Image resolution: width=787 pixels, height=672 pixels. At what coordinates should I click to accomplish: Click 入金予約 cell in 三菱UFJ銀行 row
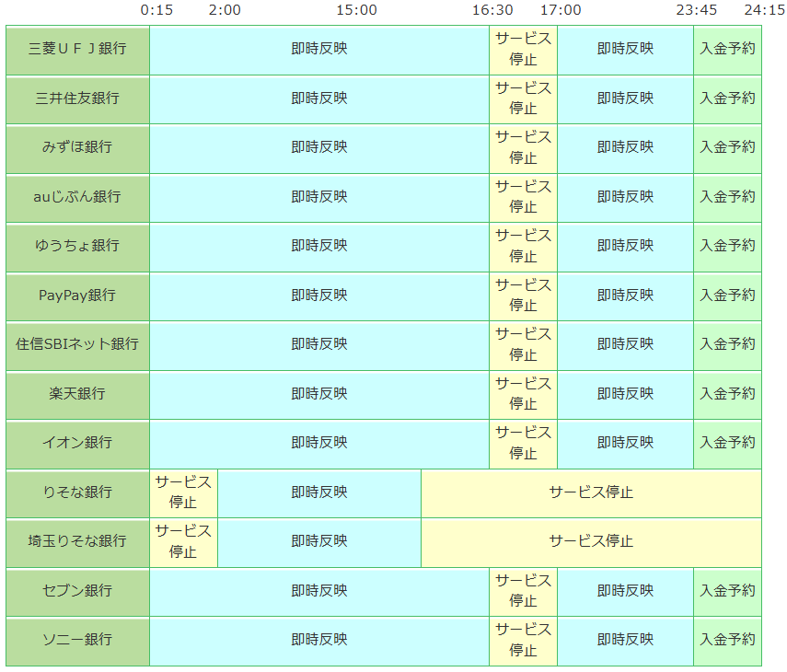click(x=727, y=50)
